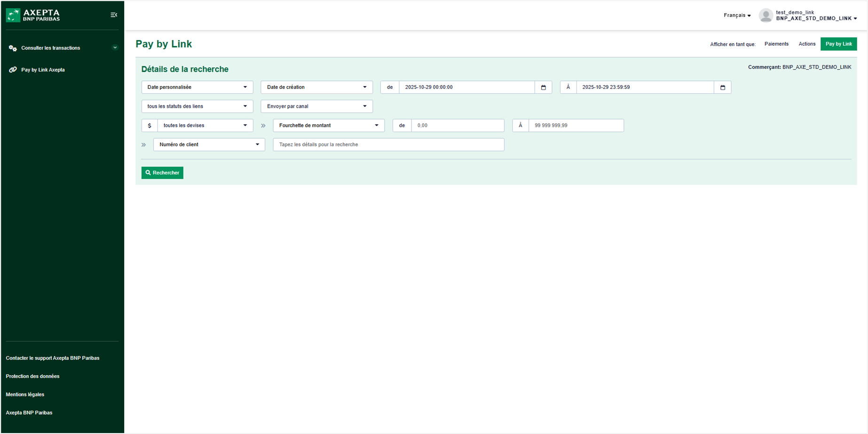Open the Français language selector
868x434 pixels.
(x=737, y=16)
